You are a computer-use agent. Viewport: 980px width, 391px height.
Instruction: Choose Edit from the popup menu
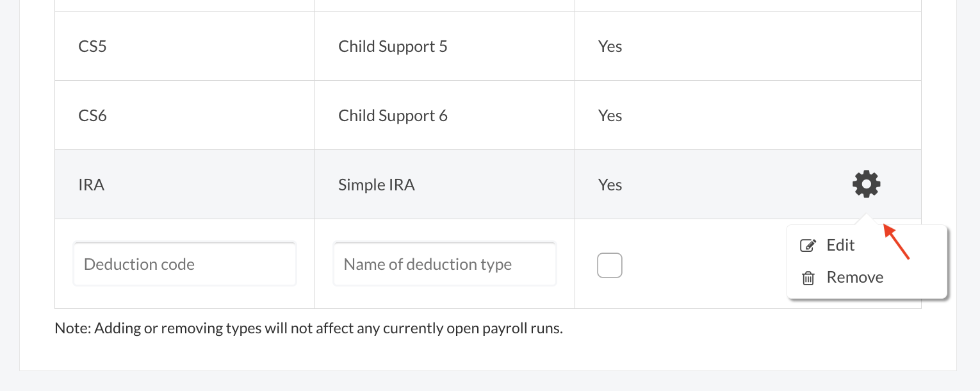(x=840, y=245)
